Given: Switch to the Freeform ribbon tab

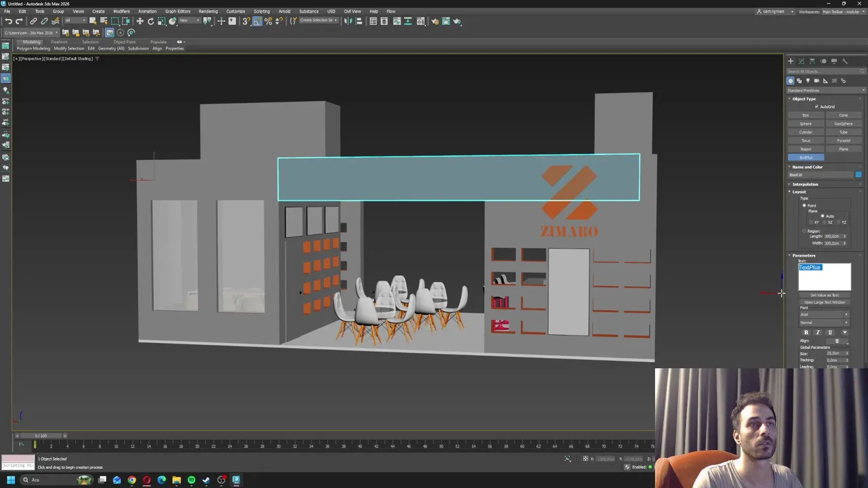Looking at the screenshot, I should click(59, 42).
